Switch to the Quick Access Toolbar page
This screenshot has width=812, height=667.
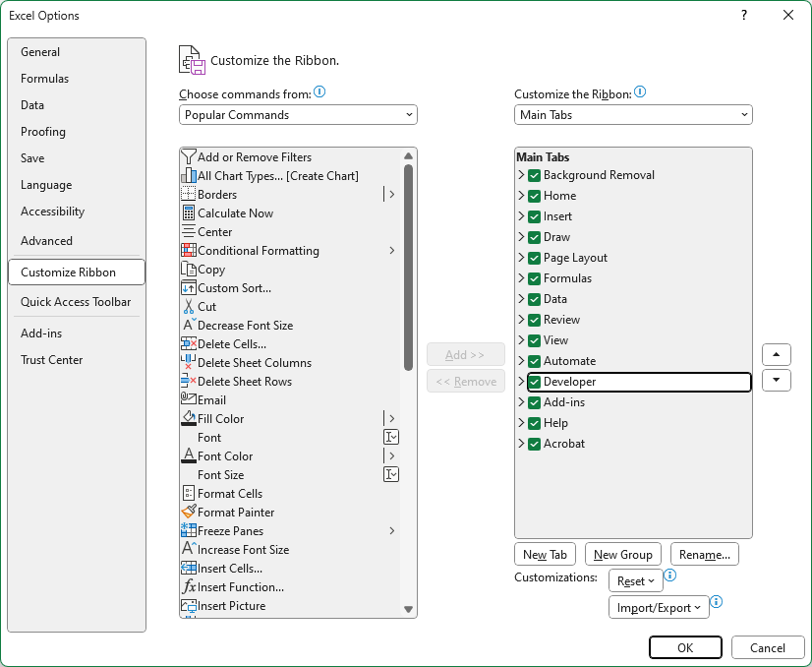click(77, 302)
